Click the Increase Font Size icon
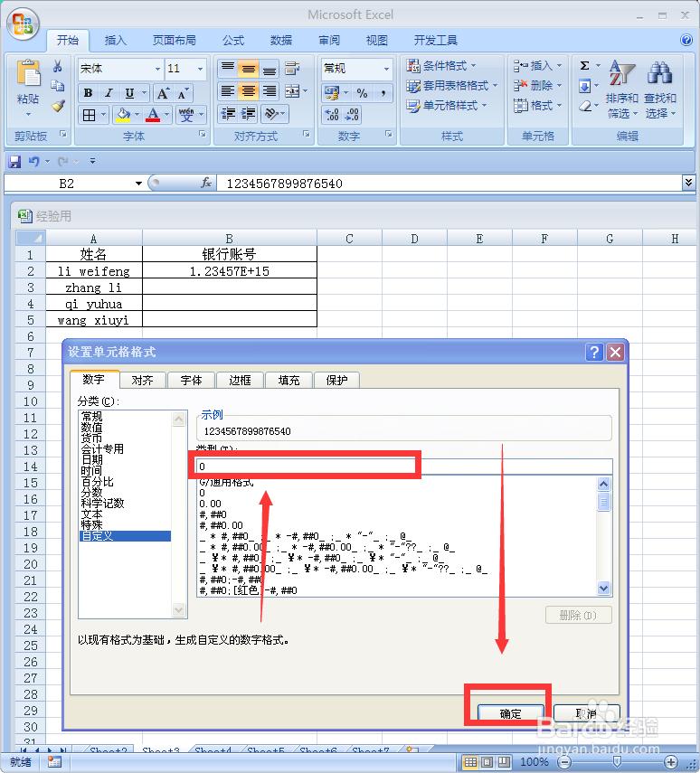Screen dimensions: 700x773 (x=162, y=93)
